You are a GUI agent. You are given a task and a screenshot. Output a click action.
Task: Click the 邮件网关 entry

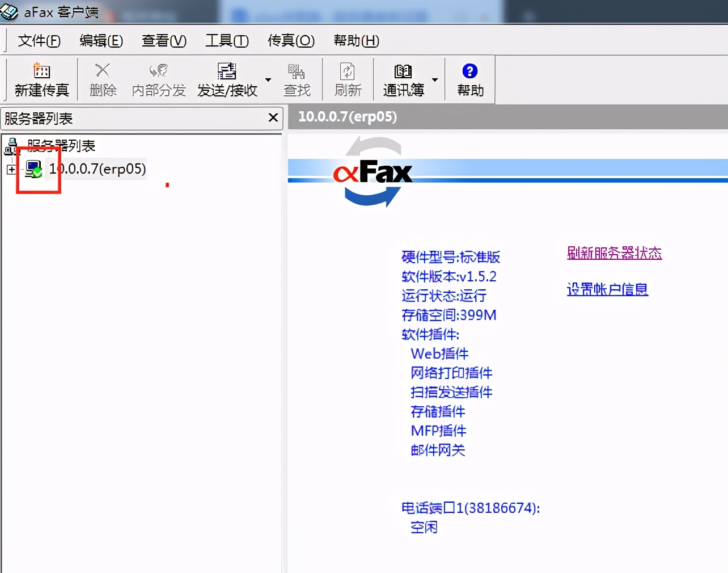(x=438, y=450)
